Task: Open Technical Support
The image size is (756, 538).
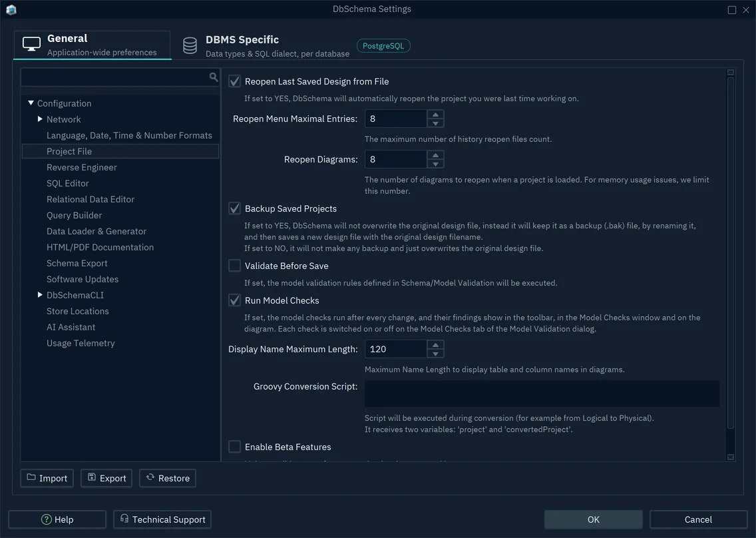Action: pos(162,519)
